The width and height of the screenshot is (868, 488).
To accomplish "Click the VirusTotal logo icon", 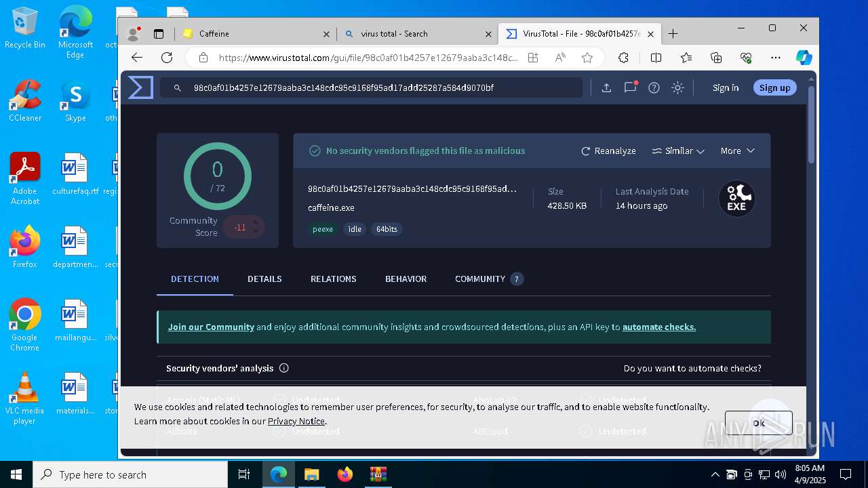I will (x=140, y=87).
